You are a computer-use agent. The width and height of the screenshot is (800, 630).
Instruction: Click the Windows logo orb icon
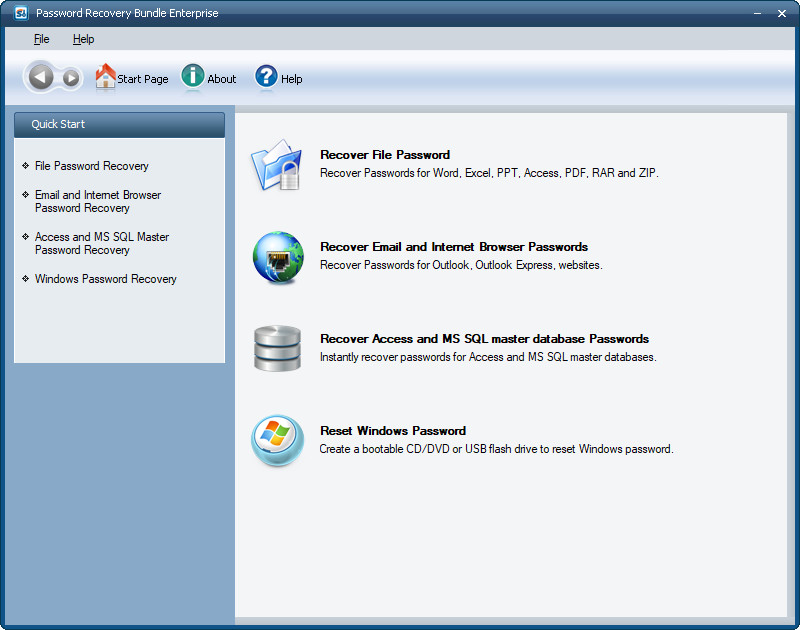[x=278, y=440]
